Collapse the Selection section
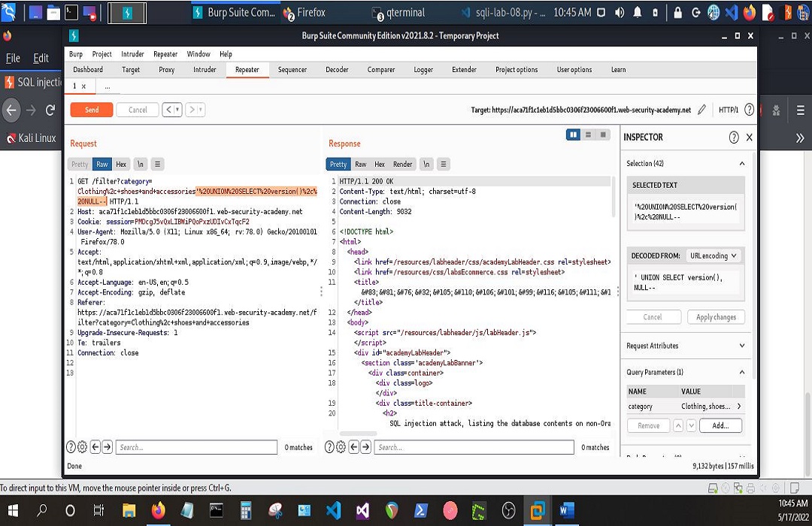 pyautogui.click(x=741, y=164)
